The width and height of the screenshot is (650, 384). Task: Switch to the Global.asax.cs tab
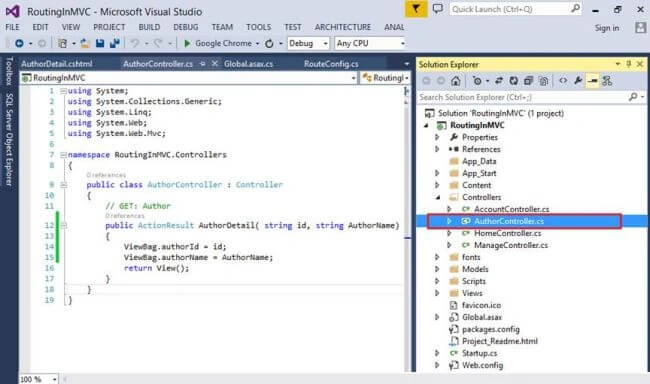coord(248,64)
